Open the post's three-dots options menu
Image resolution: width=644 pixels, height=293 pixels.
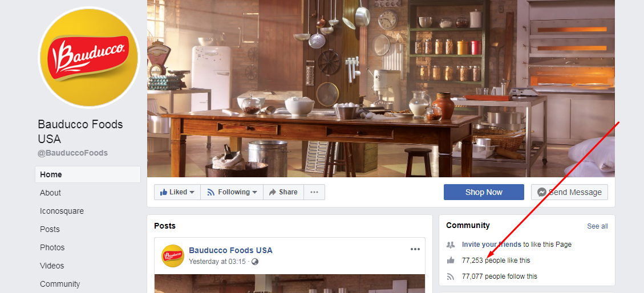point(415,249)
